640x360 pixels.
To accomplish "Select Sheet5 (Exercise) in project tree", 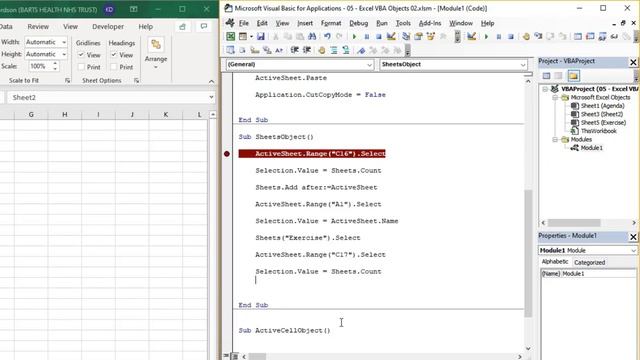I will (603, 122).
